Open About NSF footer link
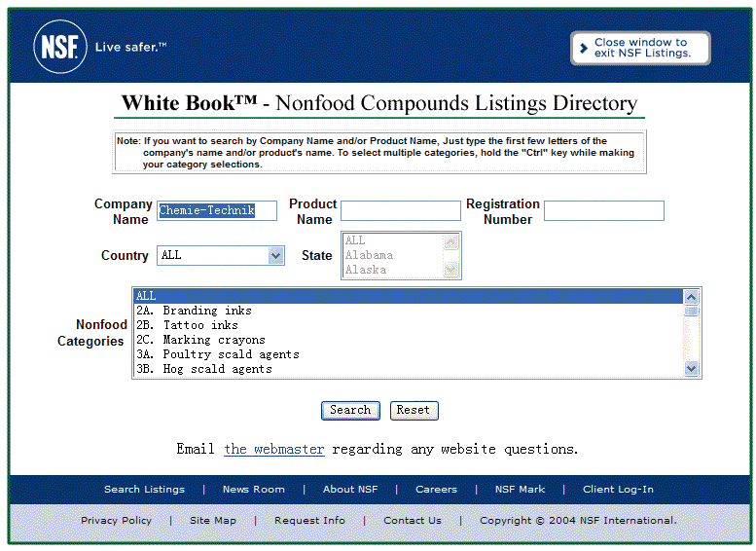Viewport: 756px width, 551px height. pyautogui.click(x=350, y=490)
